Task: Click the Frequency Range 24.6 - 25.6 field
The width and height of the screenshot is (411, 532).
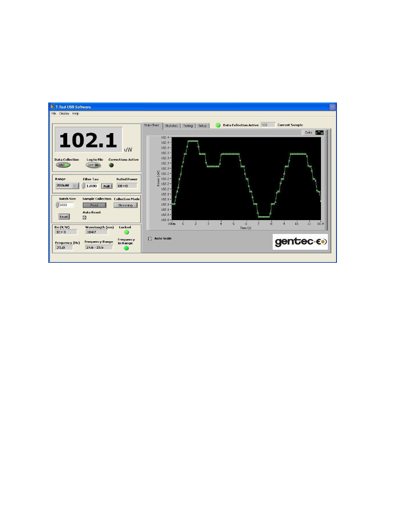Action: click(x=99, y=248)
